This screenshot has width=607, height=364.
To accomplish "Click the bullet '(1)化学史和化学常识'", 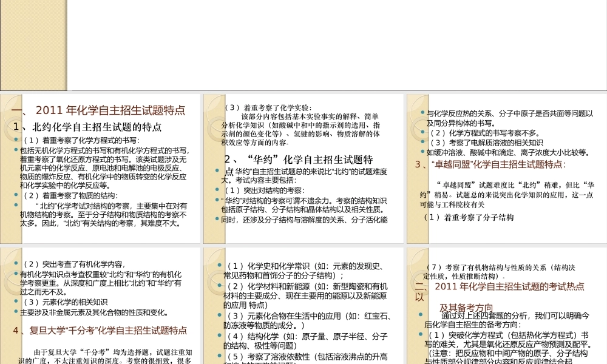I will 305,271.
